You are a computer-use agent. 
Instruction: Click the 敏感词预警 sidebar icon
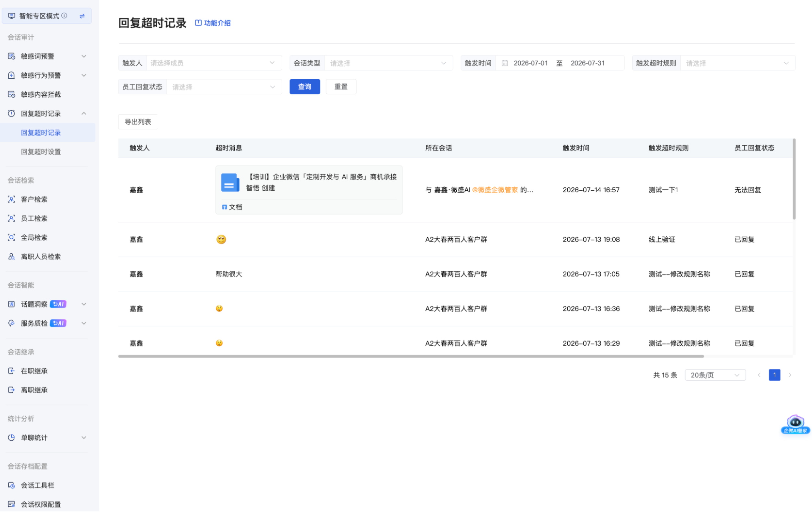click(11, 56)
